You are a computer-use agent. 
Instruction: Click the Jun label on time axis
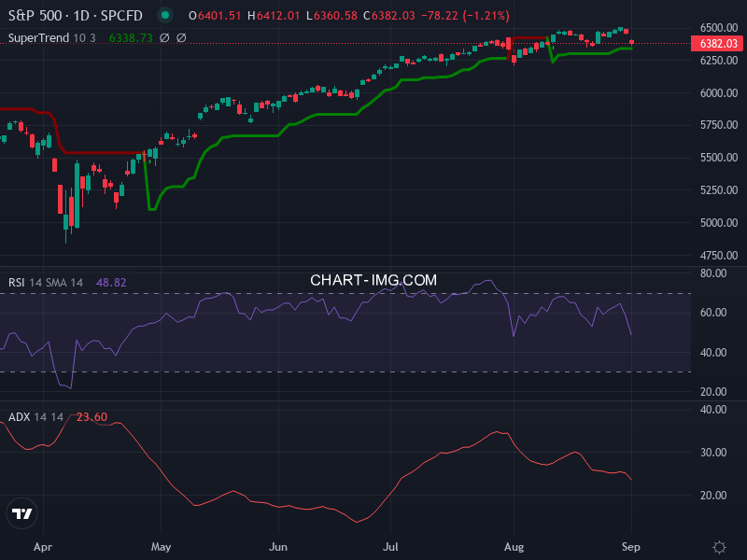278,547
